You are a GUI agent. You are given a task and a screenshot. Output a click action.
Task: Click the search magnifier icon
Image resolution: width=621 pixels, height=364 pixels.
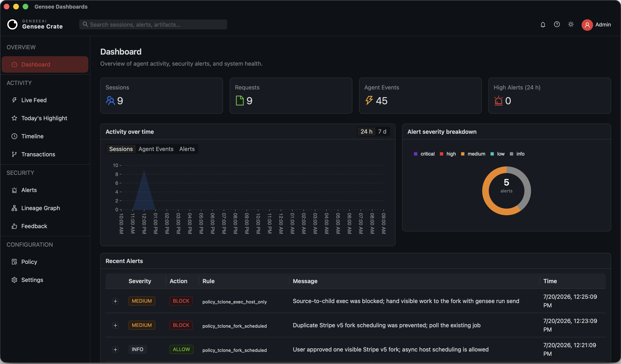pyautogui.click(x=85, y=24)
